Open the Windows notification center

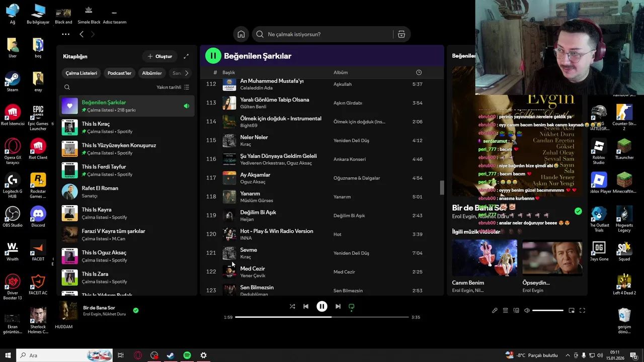tap(633, 355)
